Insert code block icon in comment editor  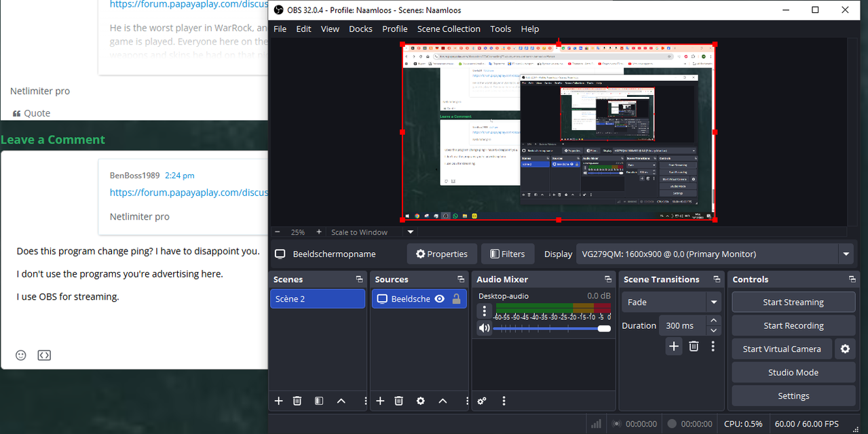44,355
